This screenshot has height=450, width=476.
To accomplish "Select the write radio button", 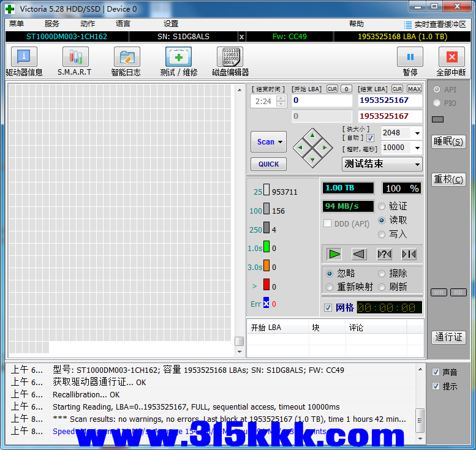I will [x=382, y=234].
